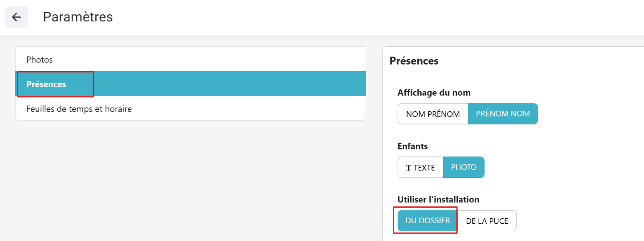Click the Affichage du nom label
Image resolution: width=644 pixels, height=241 pixels.
tap(434, 92)
